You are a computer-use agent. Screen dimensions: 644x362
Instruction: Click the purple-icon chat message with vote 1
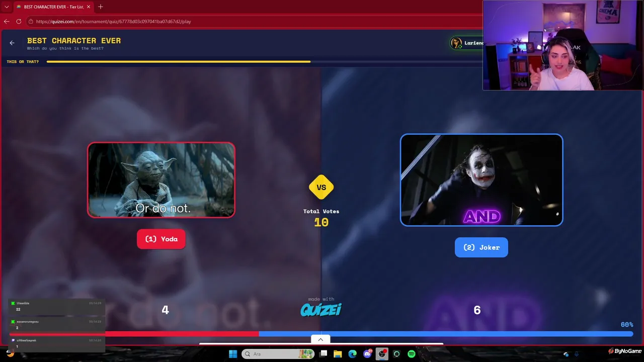pyautogui.click(x=57, y=343)
